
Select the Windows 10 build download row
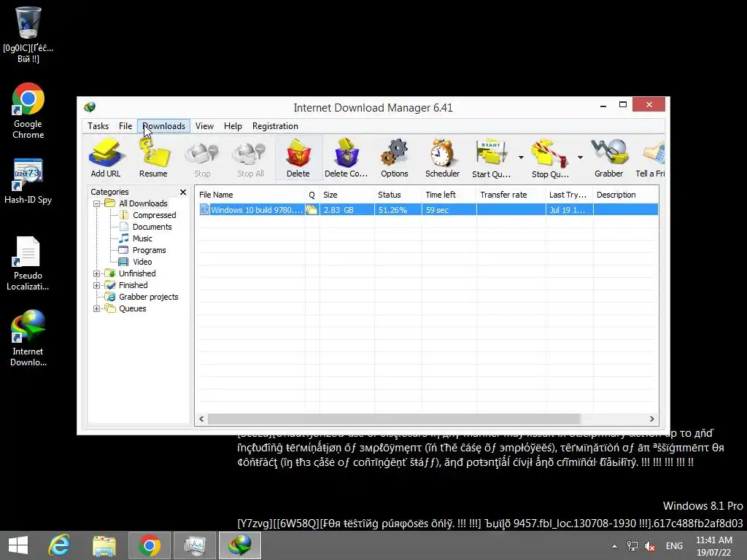429,209
